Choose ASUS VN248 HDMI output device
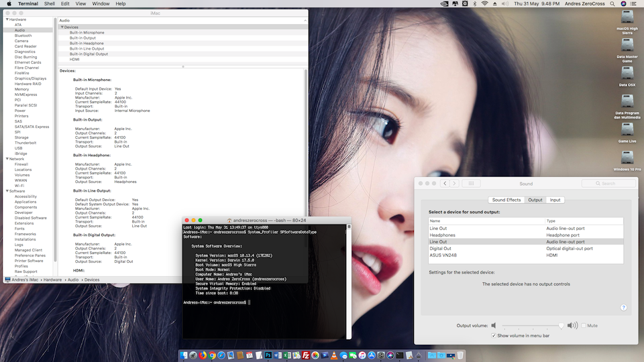The width and height of the screenshot is (644, 362). click(443, 255)
